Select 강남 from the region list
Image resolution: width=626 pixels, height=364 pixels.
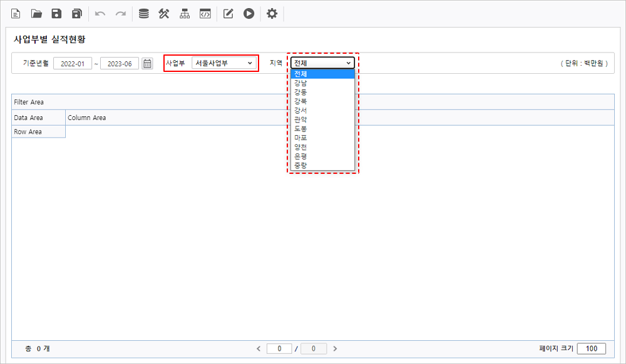[x=300, y=83]
